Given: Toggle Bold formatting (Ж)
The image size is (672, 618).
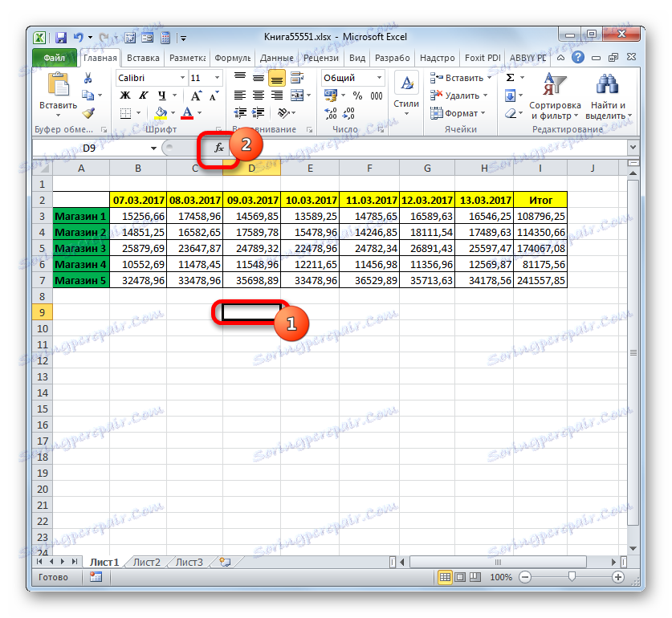Looking at the screenshot, I should tap(125, 96).
